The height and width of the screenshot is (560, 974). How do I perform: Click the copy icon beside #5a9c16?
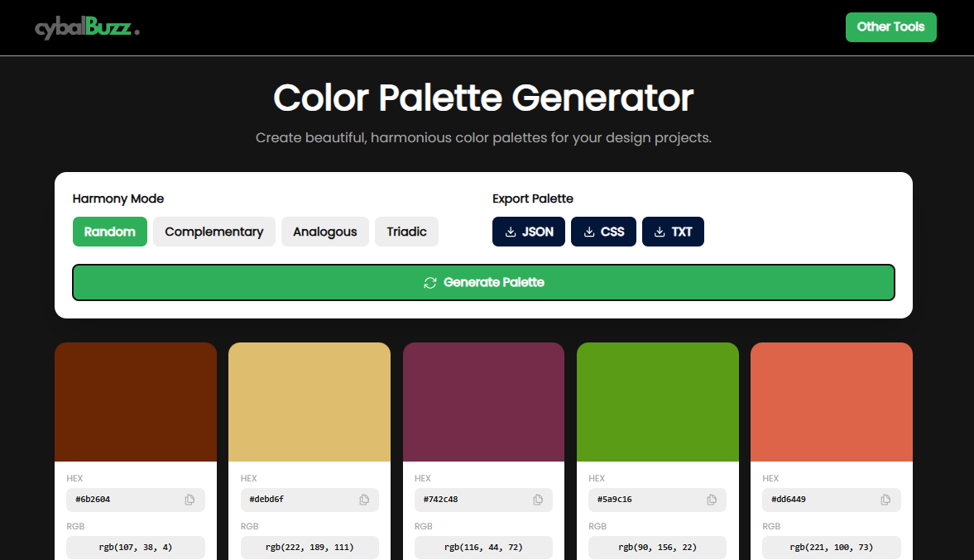point(712,500)
